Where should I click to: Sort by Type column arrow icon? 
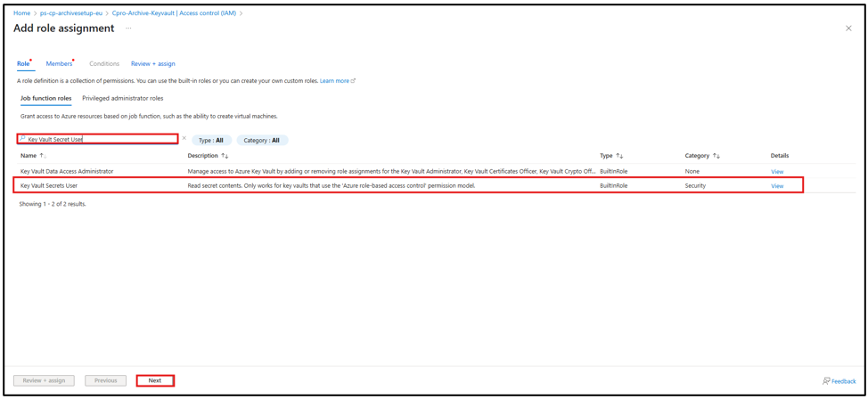(x=619, y=156)
